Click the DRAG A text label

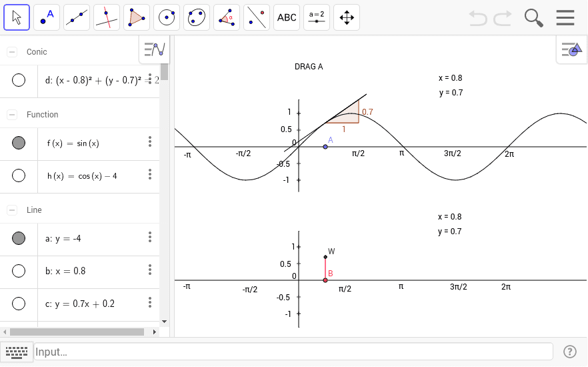click(309, 67)
